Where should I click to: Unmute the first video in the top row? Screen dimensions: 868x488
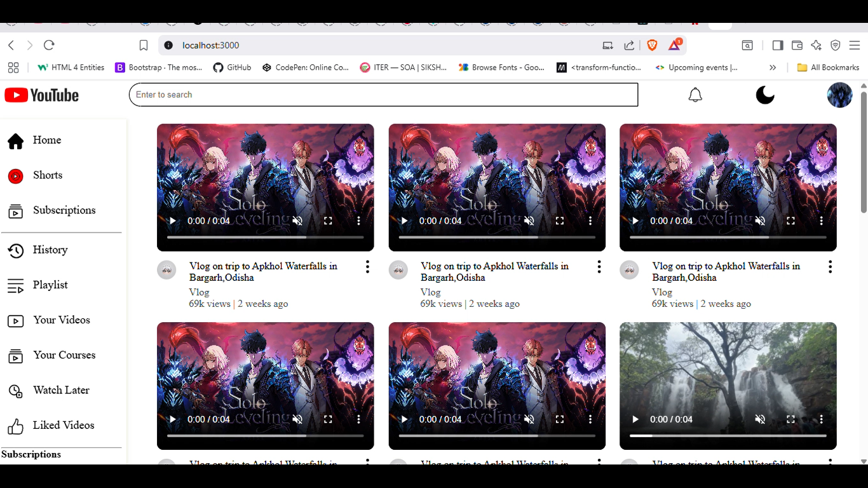297,221
